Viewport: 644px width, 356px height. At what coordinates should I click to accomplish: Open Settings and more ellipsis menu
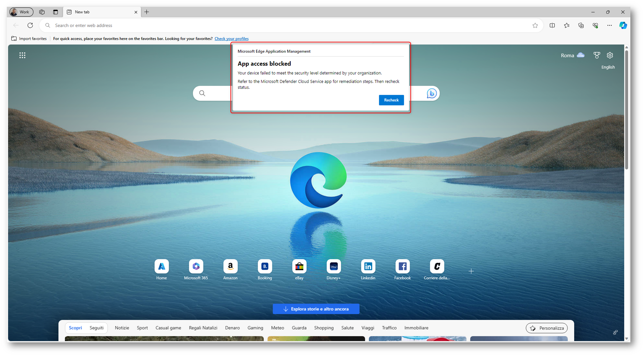(x=609, y=25)
